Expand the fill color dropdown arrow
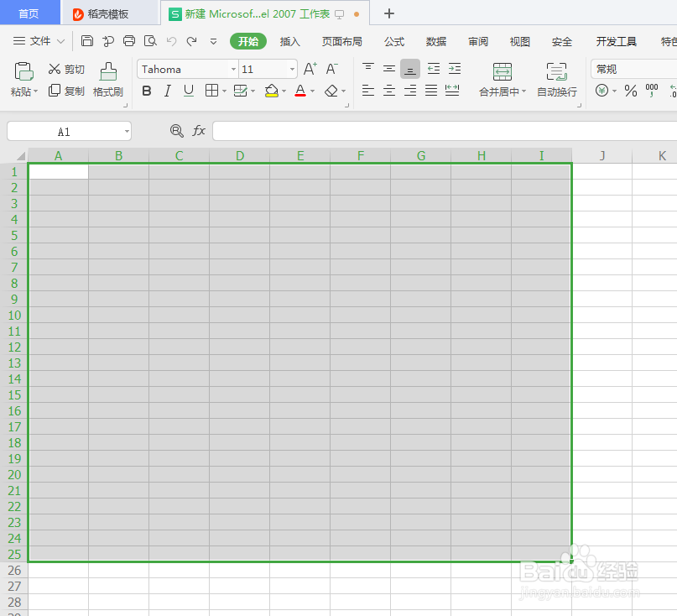This screenshot has height=616, width=677. [284, 91]
